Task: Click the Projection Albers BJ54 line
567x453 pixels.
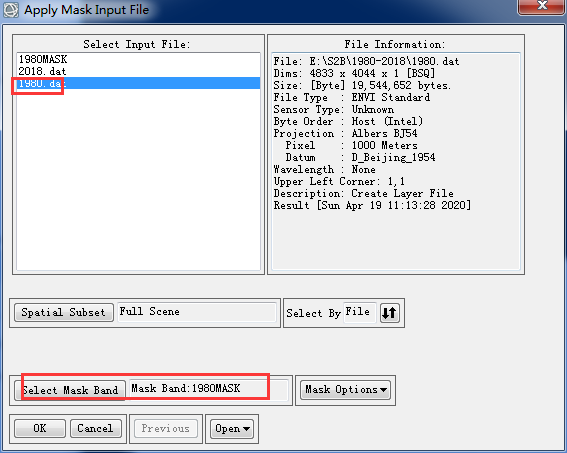Action: click(345, 133)
